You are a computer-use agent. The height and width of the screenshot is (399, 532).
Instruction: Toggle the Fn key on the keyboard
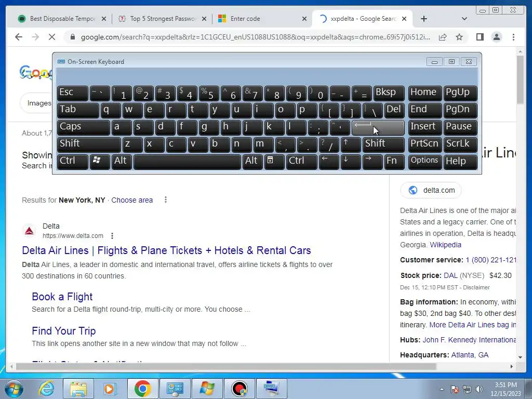[394, 162]
